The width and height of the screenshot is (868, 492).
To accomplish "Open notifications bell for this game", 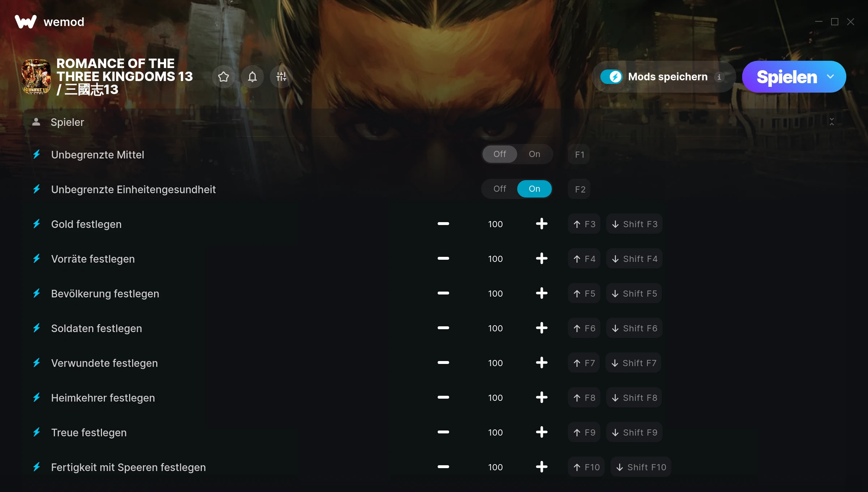I will click(x=252, y=77).
